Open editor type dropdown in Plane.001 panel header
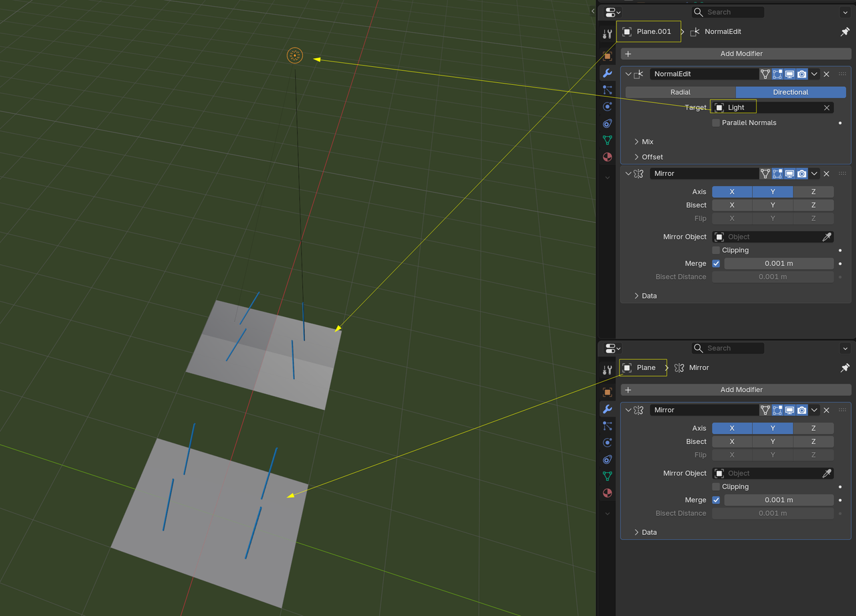856x616 pixels. tap(612, 12)
